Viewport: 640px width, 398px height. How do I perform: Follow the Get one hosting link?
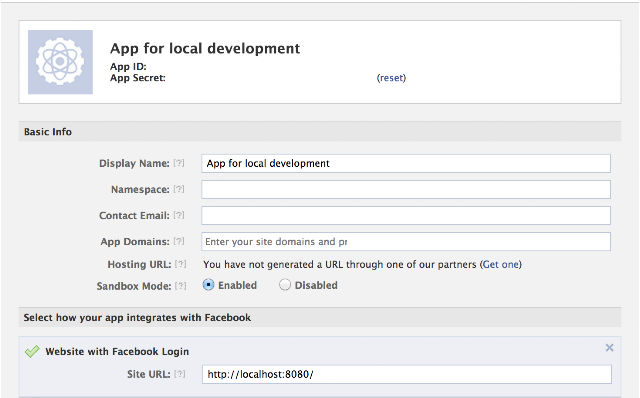pos(500,265)
